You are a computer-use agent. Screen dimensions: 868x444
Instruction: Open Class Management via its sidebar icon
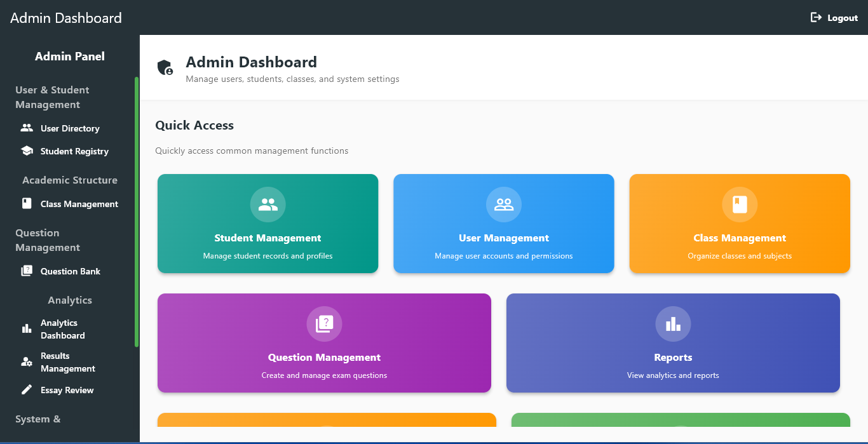point(27,203)
